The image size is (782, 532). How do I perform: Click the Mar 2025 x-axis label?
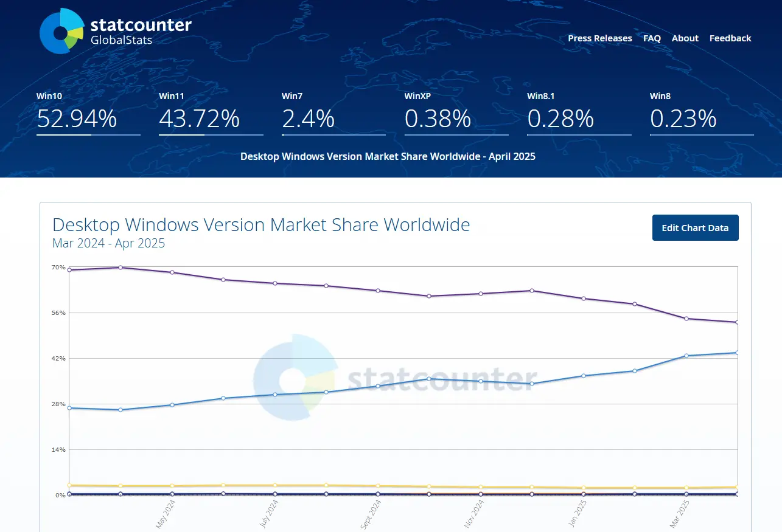point(680,514)
